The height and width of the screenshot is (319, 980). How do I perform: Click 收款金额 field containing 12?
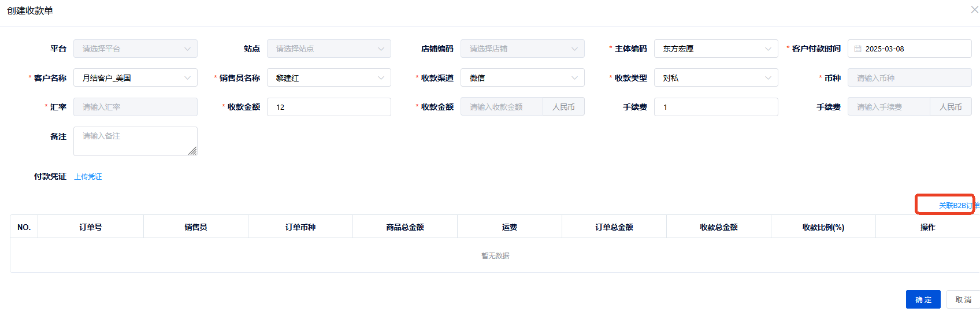pos(328,107)
